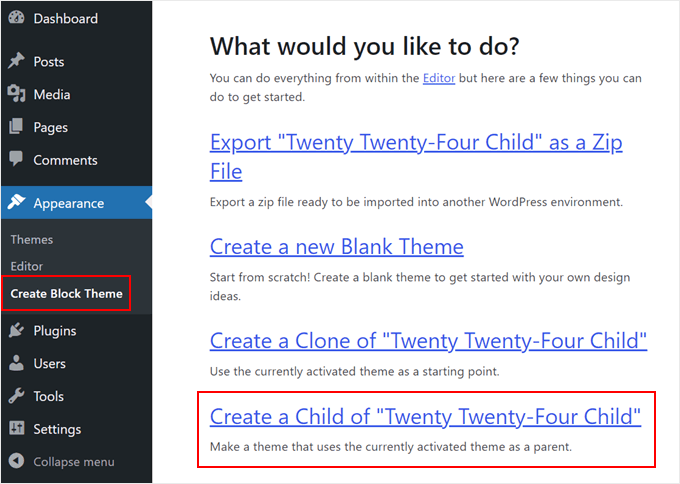Create a Child of Twenty Twenty-Four Child
This screenshot has height=484, width=680.
click(x=425, y=416)
